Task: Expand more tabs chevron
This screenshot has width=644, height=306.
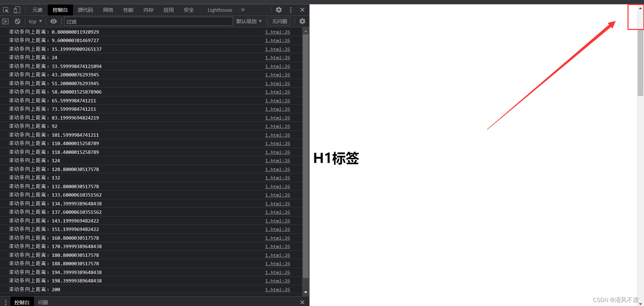Action: pyautogui.click(x=243, y=10)
